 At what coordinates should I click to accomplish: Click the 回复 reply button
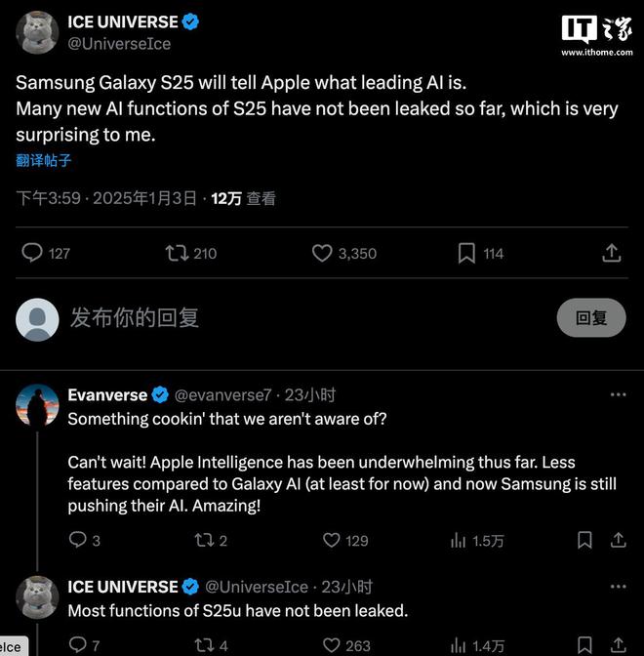point(591,317)
